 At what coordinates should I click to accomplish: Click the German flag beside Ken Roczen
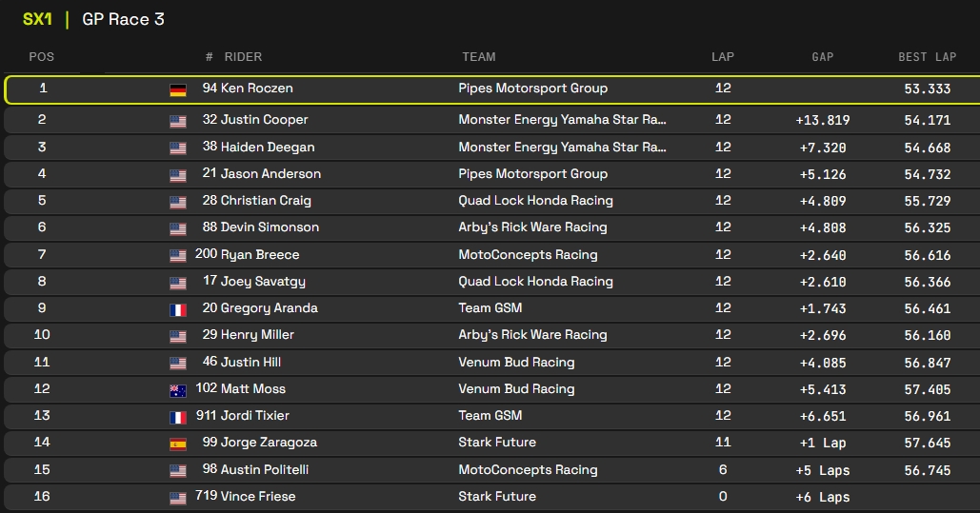coord(178,89)
